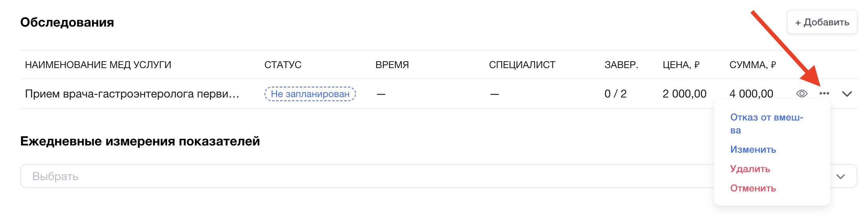Open the 'Выбрать' daily measurements dropdown

pos(362,176)
